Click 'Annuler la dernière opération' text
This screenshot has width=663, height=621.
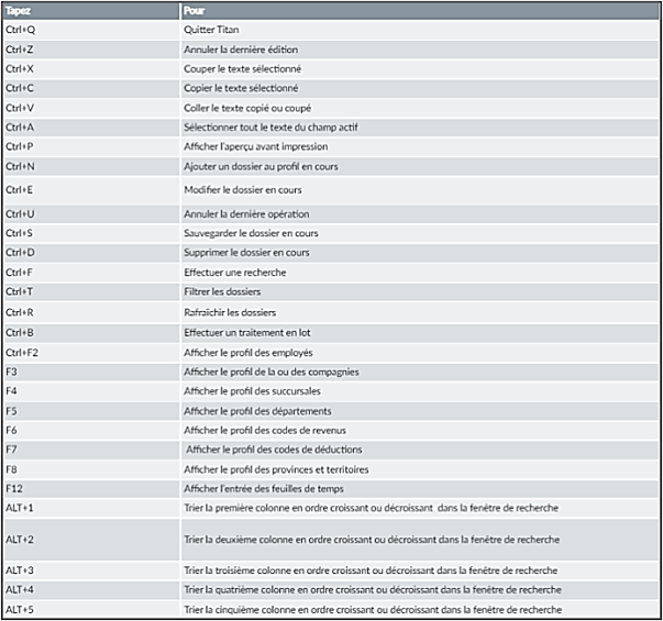point(247,214)
